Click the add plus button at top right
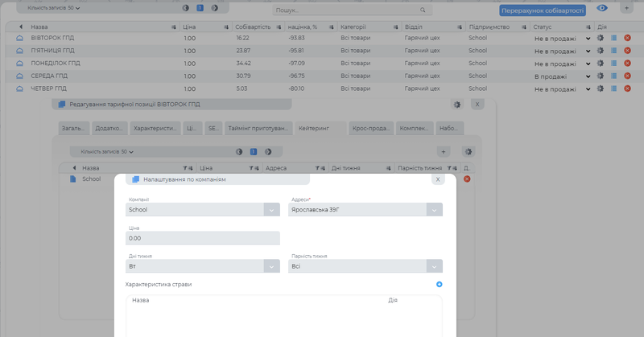The width and height of the screenshot is (644, 337). click(625, 9)
